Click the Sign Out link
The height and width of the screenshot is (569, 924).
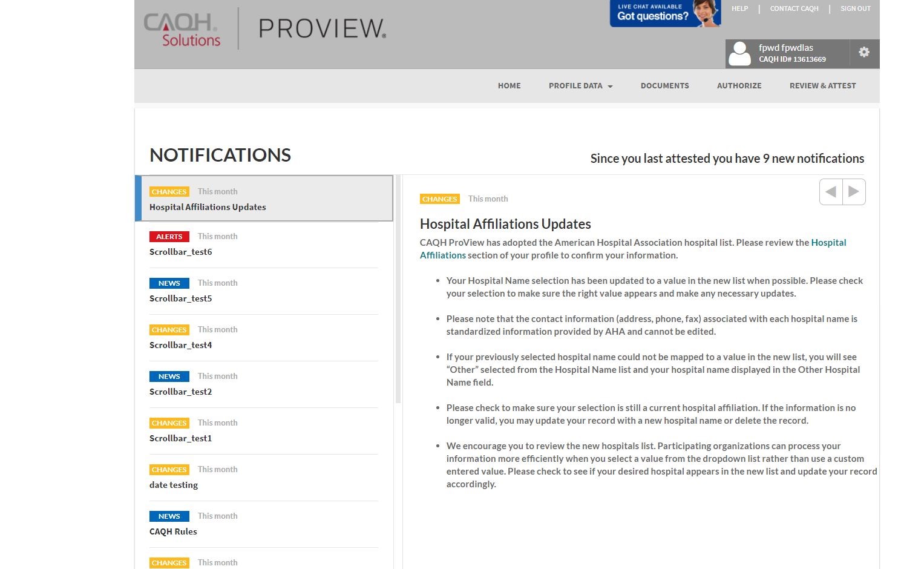pos(856,8)
